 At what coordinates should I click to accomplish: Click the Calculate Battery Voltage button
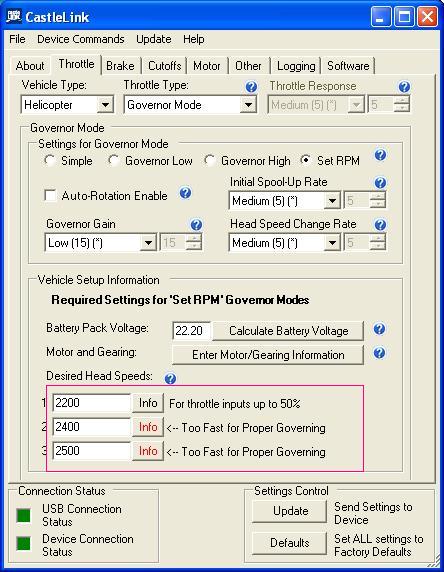coord(288,331)
